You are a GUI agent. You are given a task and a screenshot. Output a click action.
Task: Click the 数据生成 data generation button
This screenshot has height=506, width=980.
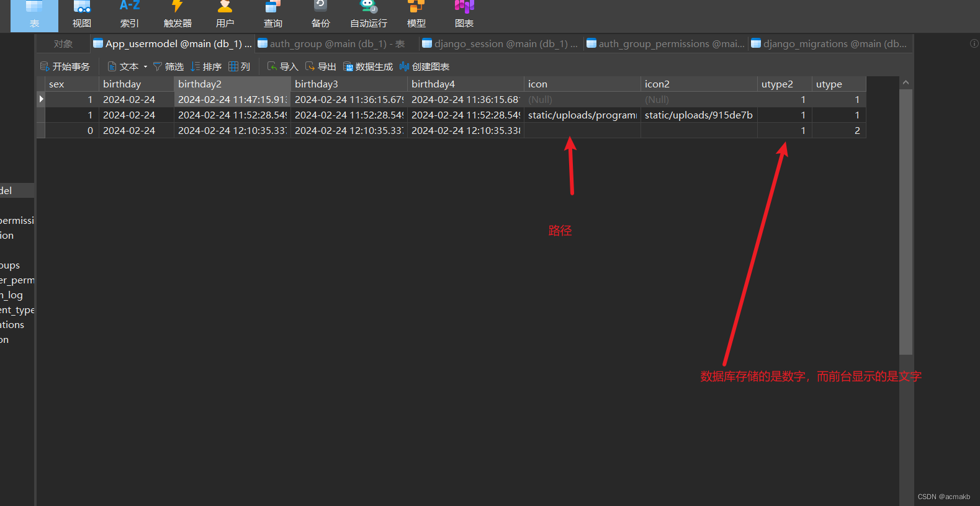point(368,66)
